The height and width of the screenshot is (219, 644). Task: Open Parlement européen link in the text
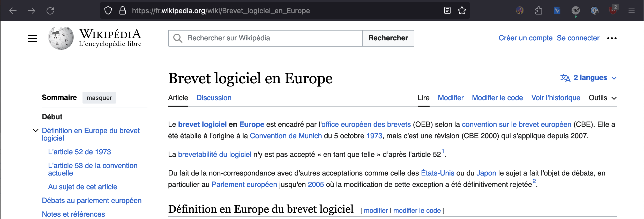point(244,185)
